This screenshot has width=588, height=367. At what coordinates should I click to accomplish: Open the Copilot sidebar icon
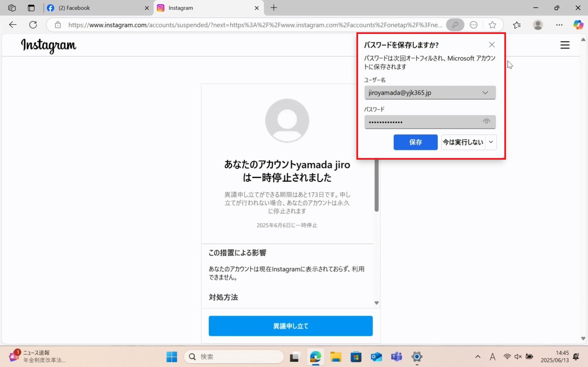click(x=578, y=25)
